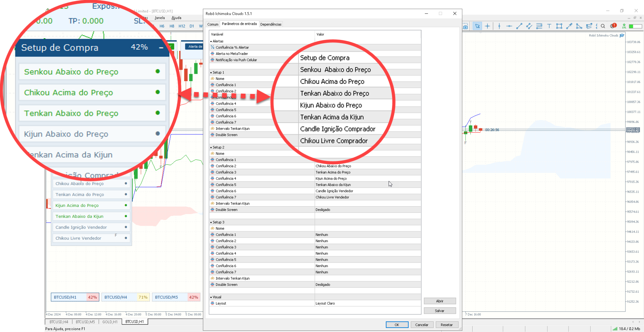This screenshot has width=644, height=332.
Task: Select the trendline drawing tool
Action: pyautogui.click(x=519, y=26)
